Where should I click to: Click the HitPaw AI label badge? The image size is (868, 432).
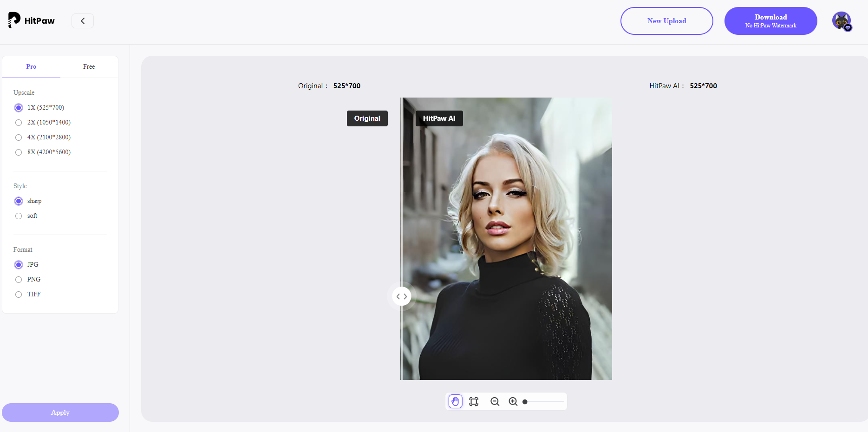439,118
